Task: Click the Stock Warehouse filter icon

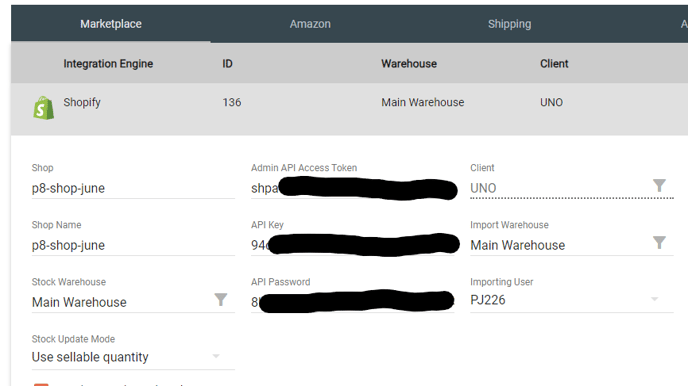Action: (x=221, y=300)
